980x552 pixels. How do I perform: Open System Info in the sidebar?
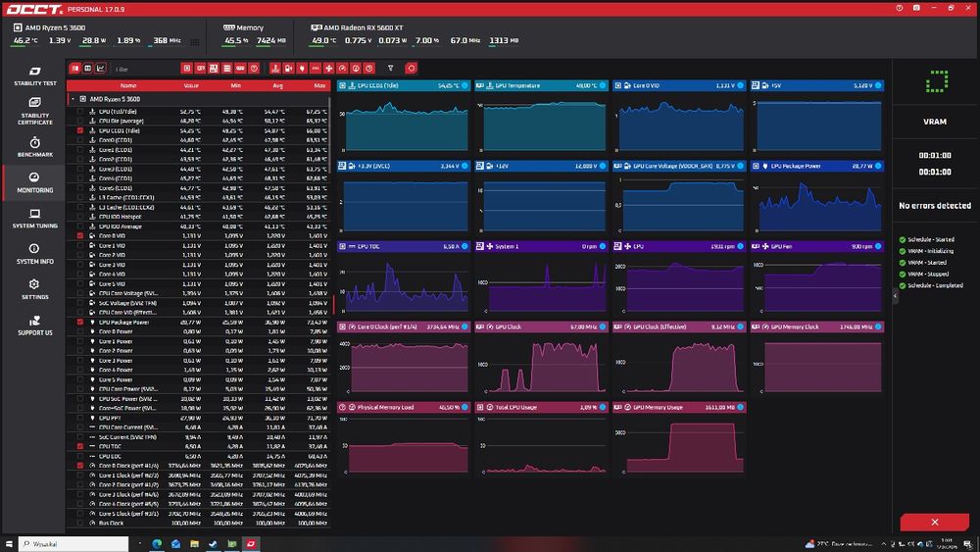pos(35,254)
